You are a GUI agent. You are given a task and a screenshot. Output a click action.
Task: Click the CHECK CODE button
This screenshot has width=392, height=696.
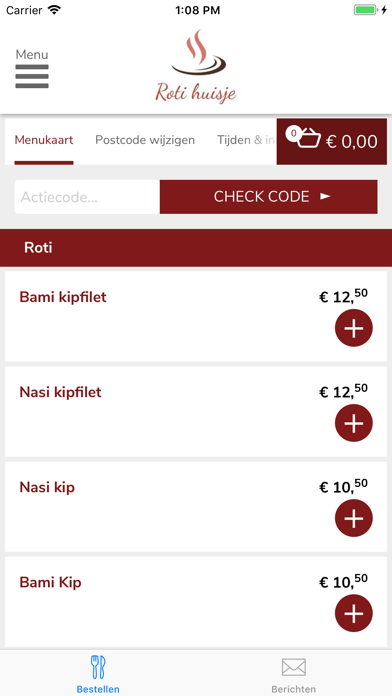click(269, 197)
